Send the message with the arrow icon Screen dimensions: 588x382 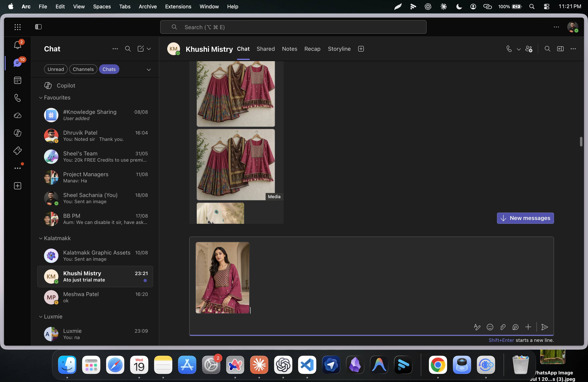[x=545, y=327]
